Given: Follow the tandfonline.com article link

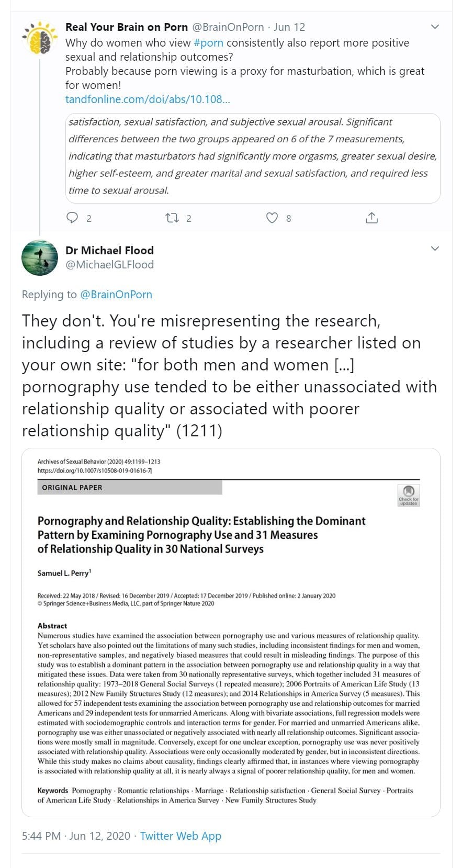Looking at the screenshot, I should click(148, 99).
